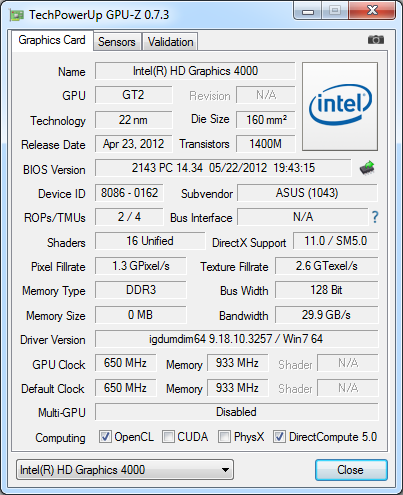Switch to the Validation tab
This screenshot has height=495, width=403.
(x=170, y=42)
